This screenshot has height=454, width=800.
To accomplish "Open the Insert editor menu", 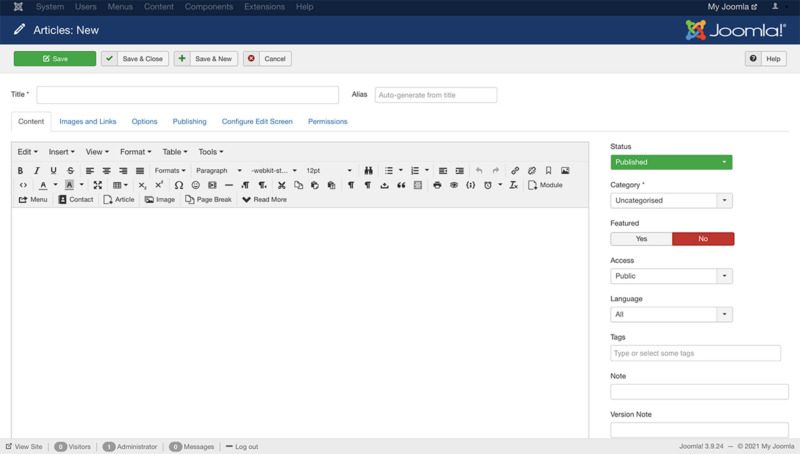I will 62,152.
